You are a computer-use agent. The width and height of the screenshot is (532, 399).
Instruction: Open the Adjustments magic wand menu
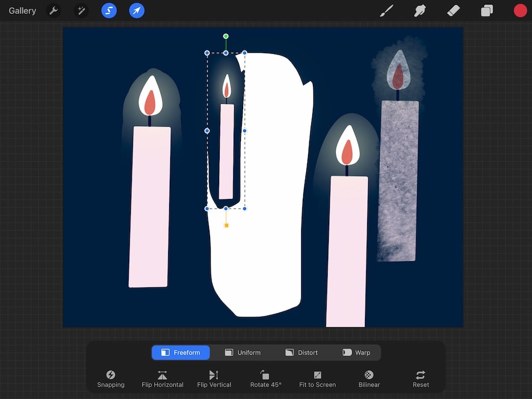(81, 10)
